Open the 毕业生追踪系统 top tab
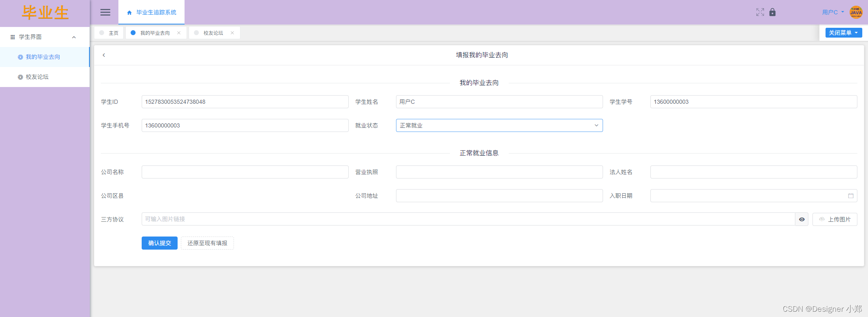The image size is (868, 317). click(x=151, y=12)
